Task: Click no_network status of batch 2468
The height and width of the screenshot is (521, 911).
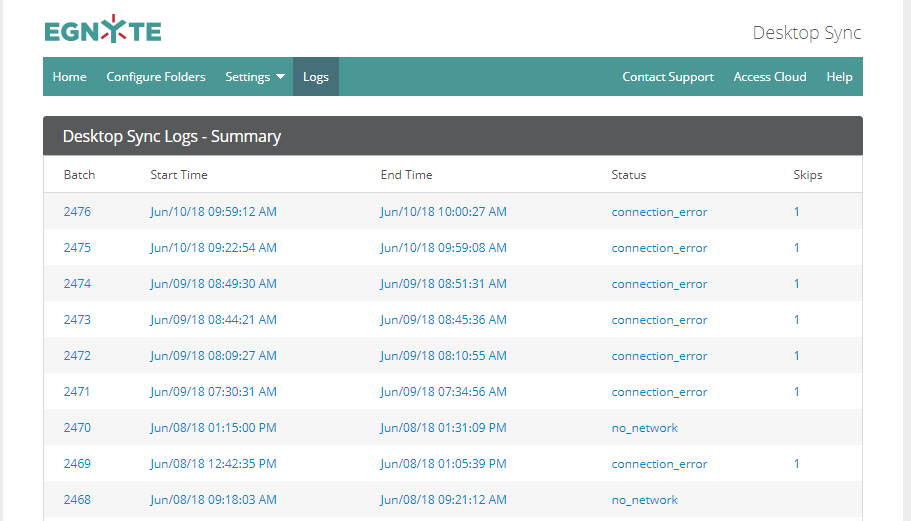Action: click(x=644, y=500)
